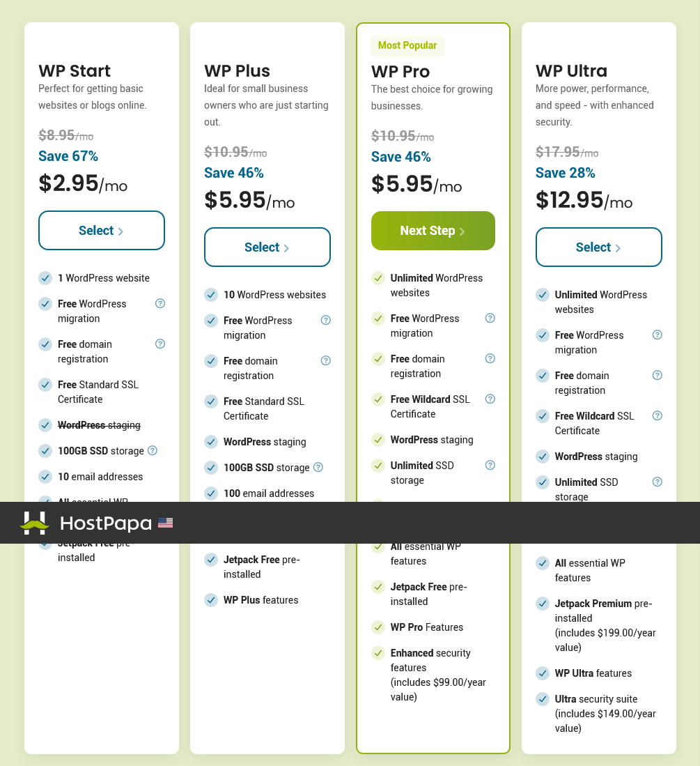
Task: Select the WP Plus plan
Action: [267, 247]
